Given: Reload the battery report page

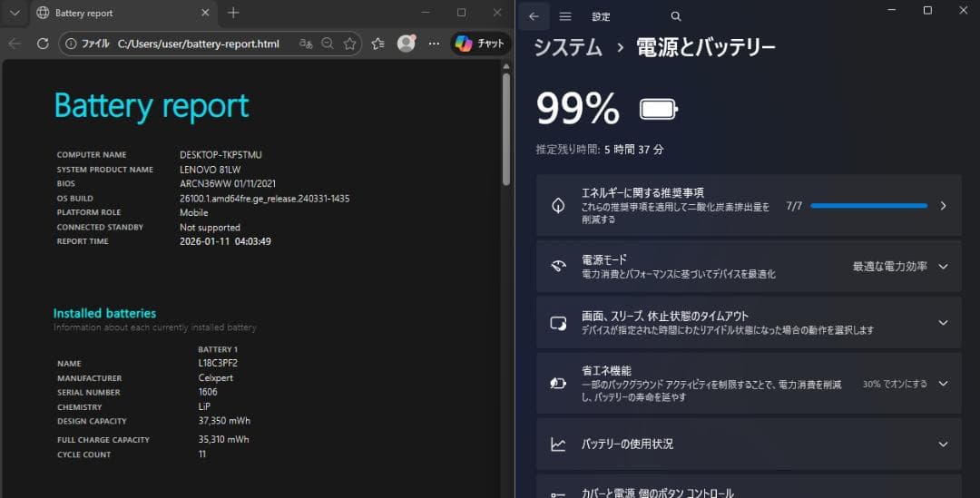Looking at the screenshot, I should point(43,44).
